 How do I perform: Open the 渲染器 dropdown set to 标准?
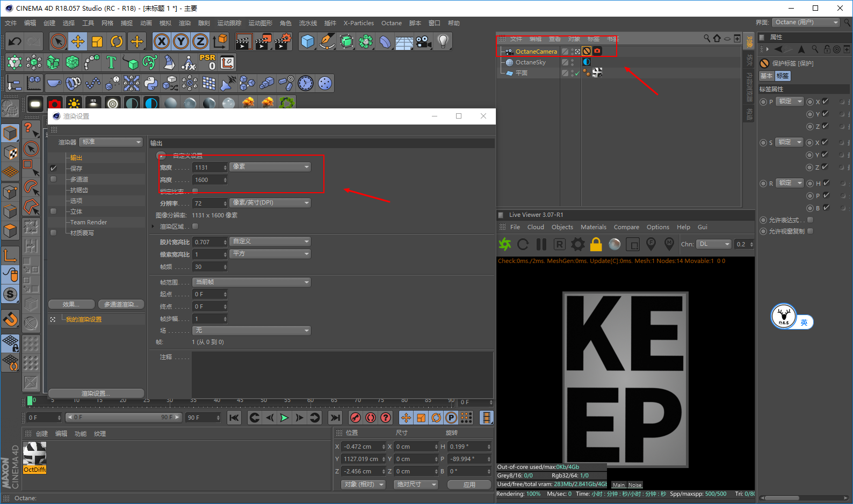click(111, 142)
